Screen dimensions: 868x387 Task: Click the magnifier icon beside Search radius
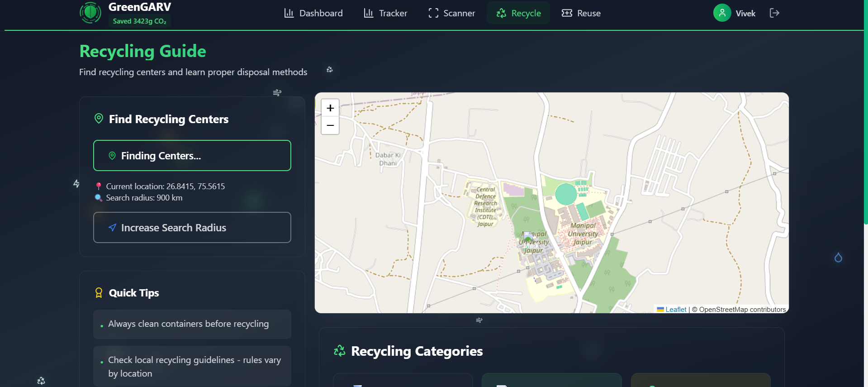(99, 198)
